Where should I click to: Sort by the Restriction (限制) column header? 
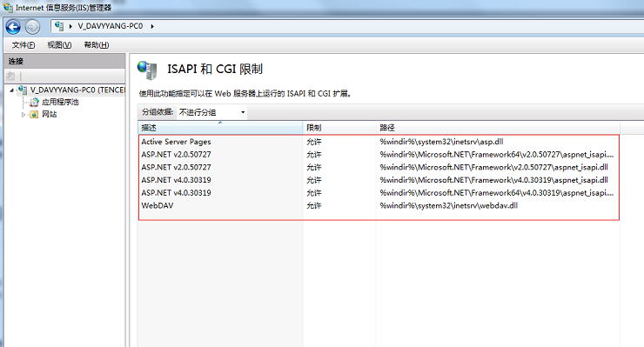(x=339, y=127)
